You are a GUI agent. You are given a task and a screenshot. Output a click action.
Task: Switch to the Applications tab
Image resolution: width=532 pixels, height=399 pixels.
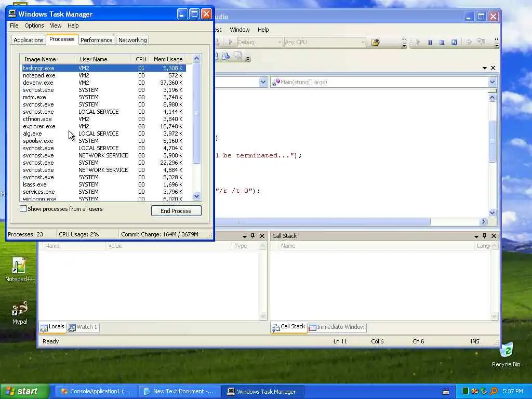coord(29,40)
